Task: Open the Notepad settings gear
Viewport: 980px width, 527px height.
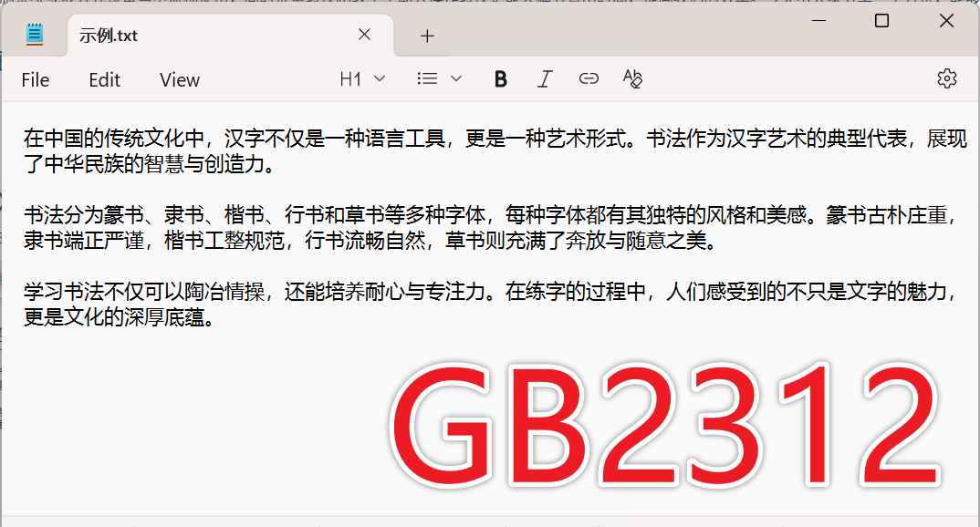Action: pos(946,79)
